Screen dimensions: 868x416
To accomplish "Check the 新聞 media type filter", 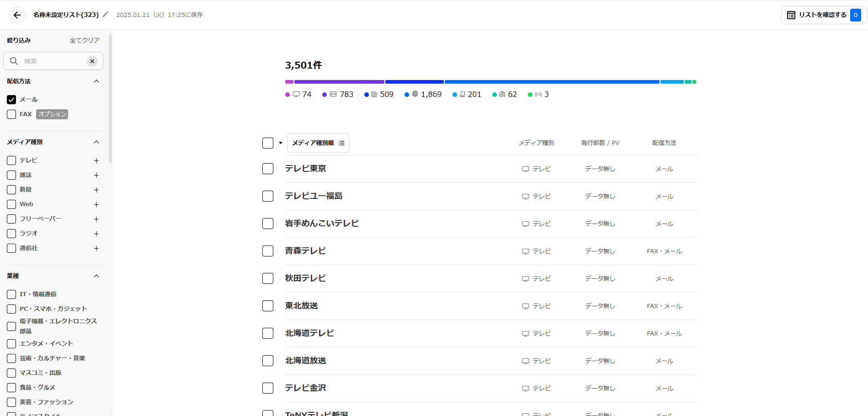I will [x=11, y=190].
